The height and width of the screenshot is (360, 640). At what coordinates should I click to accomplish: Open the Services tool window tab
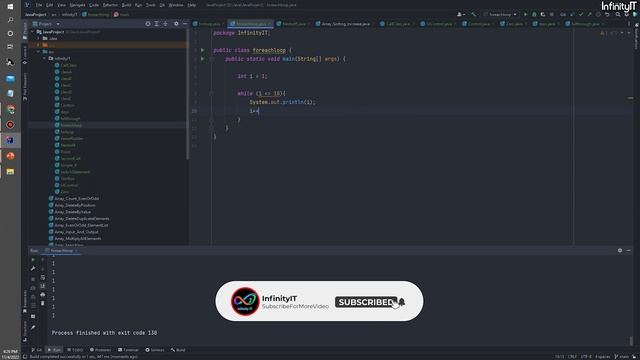155,350
